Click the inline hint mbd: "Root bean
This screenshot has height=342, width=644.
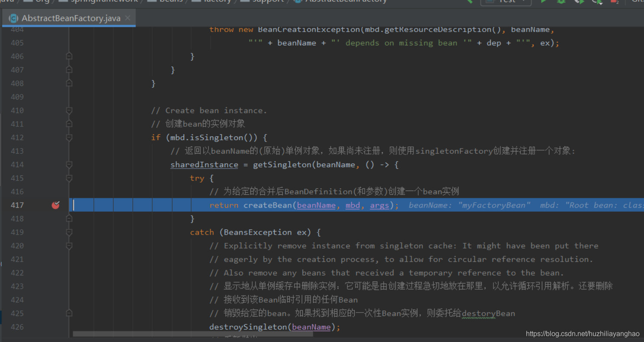(x=592, y=205)
